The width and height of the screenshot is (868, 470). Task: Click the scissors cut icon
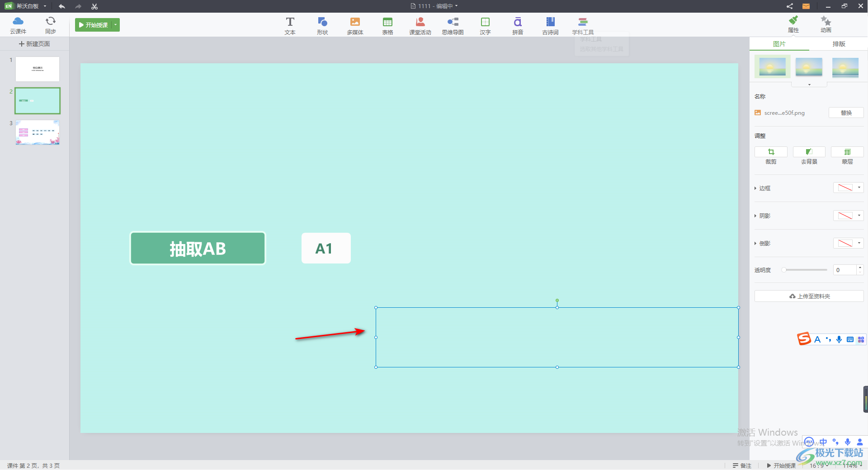tap(94, 6)
